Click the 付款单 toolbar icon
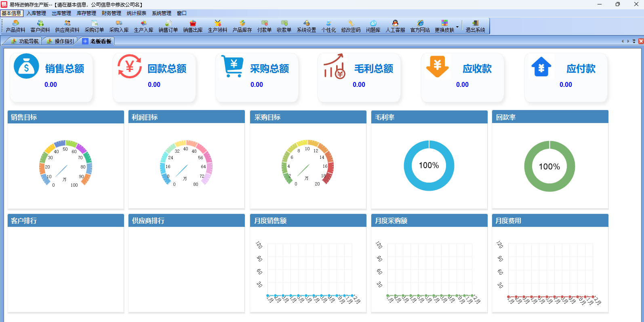The height and width of the screenshot is (322, 644). click(x=264, y=26)
